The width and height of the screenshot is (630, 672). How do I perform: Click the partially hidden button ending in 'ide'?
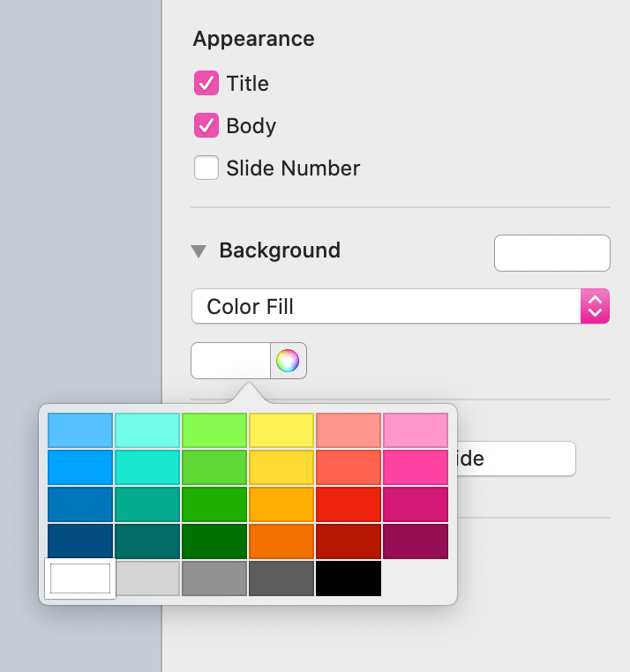pos(516,459)
